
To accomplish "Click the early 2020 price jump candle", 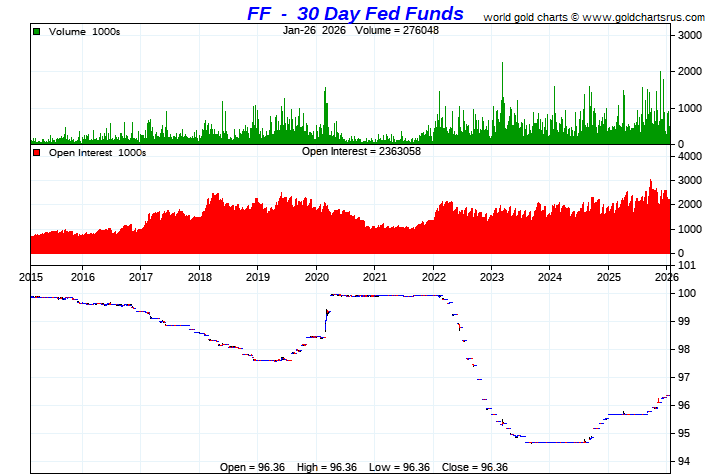I will [x=326, y=321].
